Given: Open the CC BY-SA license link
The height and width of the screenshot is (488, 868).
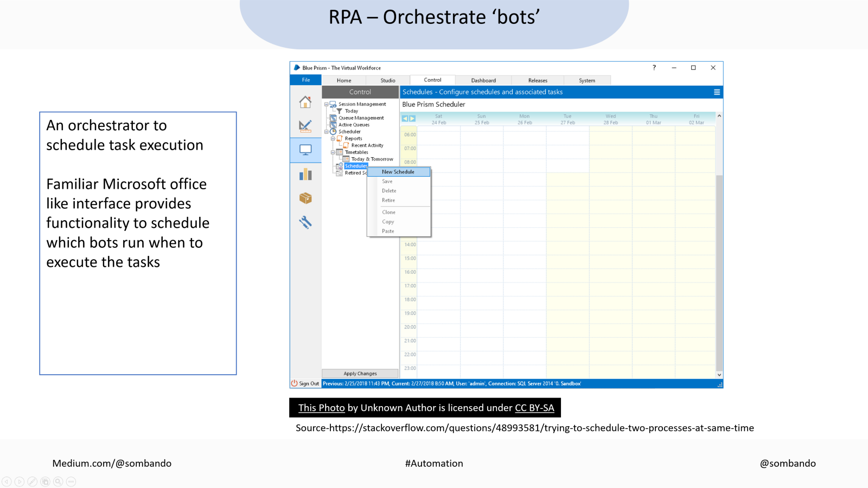Looking at the screenshot, I should tap(534, 408).
